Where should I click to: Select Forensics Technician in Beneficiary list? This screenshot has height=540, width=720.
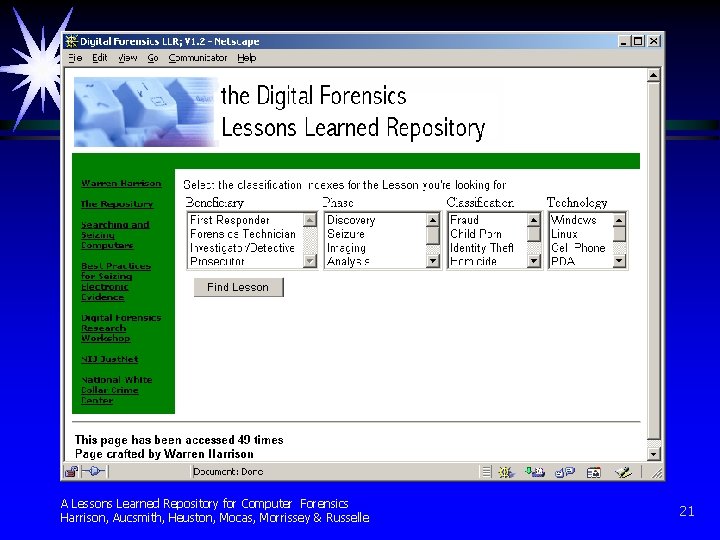(x=246, y=234)
